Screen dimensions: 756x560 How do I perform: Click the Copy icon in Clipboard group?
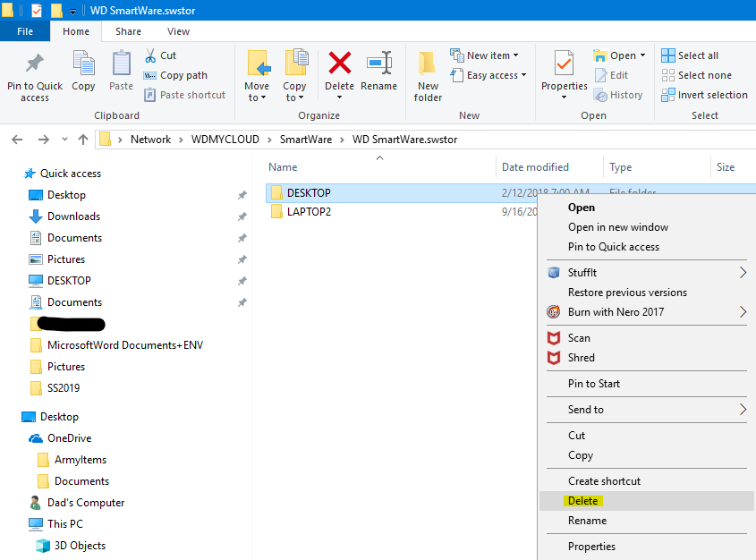tap(83, 64)
